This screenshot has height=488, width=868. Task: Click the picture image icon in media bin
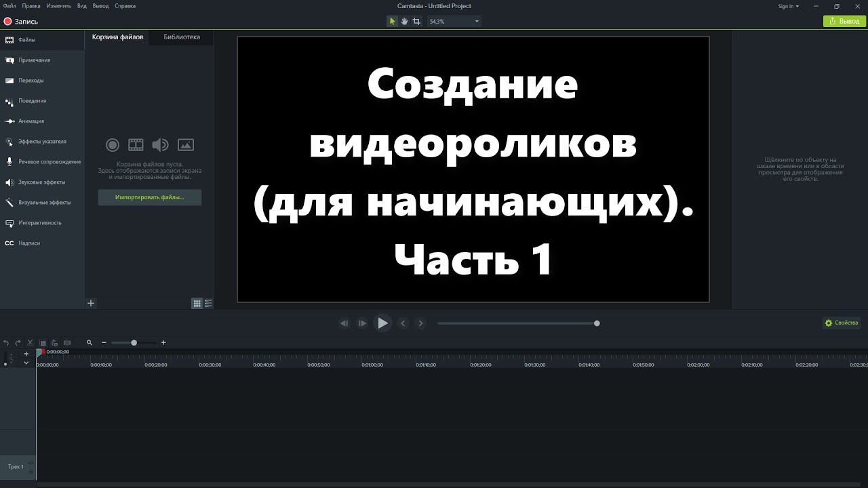[186, 144]
